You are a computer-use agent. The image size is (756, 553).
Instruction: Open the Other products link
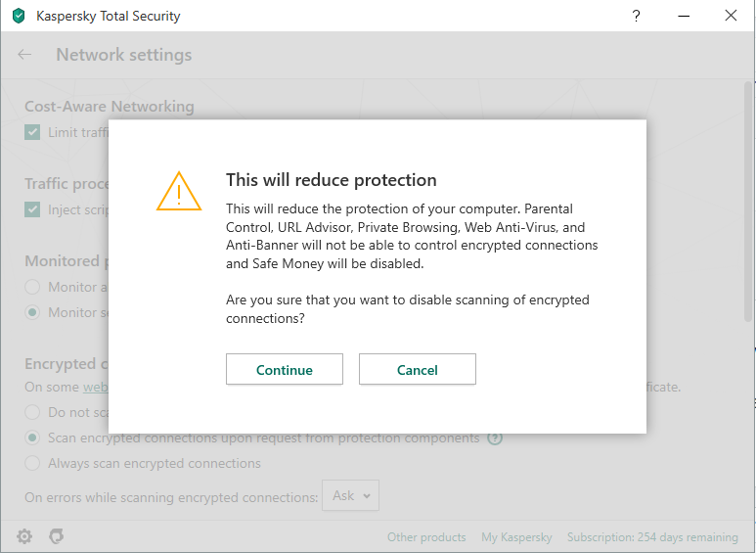[426, 537]
